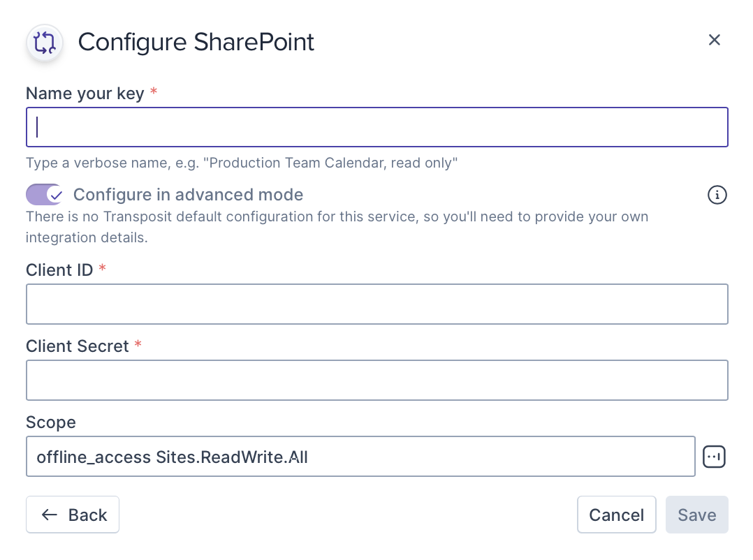
Task: Close the Configure SharePoint dialog
Action: point(714,40)
